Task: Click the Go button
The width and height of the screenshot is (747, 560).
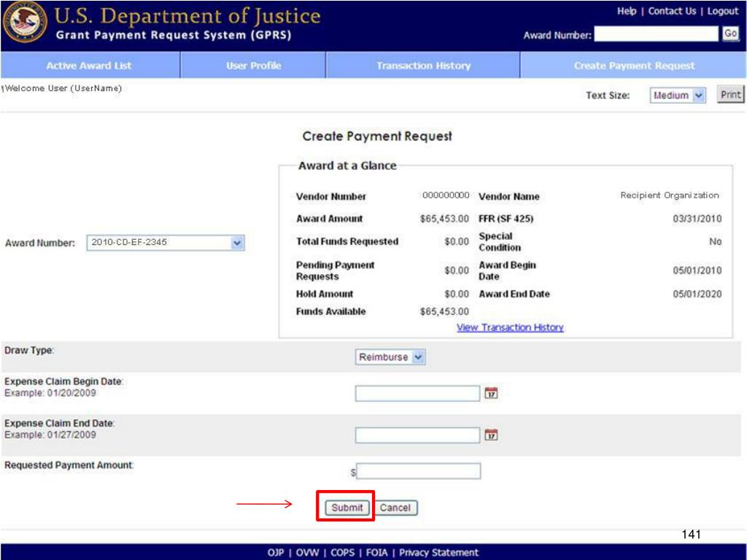Action: coord(730,34)
